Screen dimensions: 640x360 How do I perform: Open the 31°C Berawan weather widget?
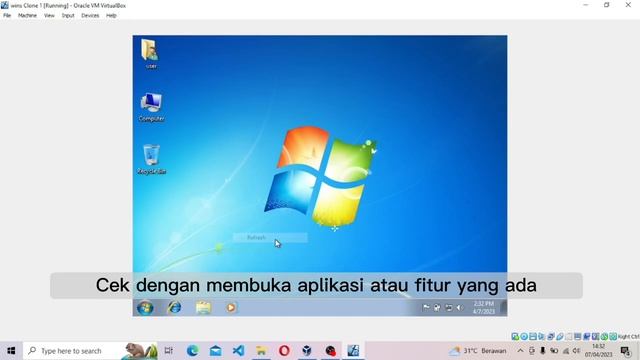(478, 351)
